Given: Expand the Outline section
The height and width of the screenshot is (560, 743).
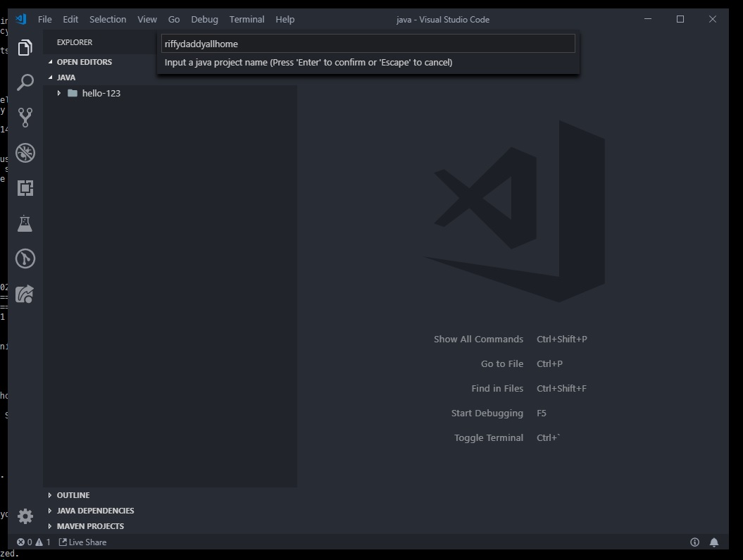Looking at the screenshot, I should 50,495.
